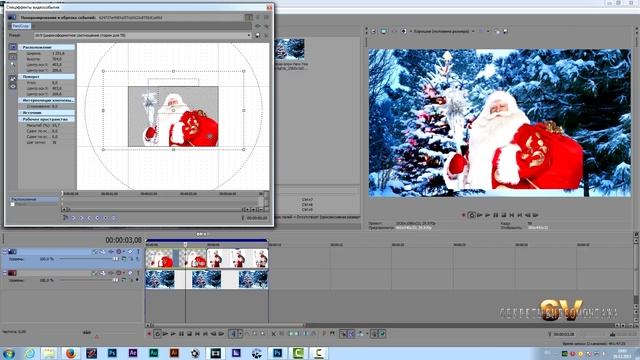Toggle loop playback in main timeline transport bar
Viewport: 640px width, 360px height.
point(157,334)
